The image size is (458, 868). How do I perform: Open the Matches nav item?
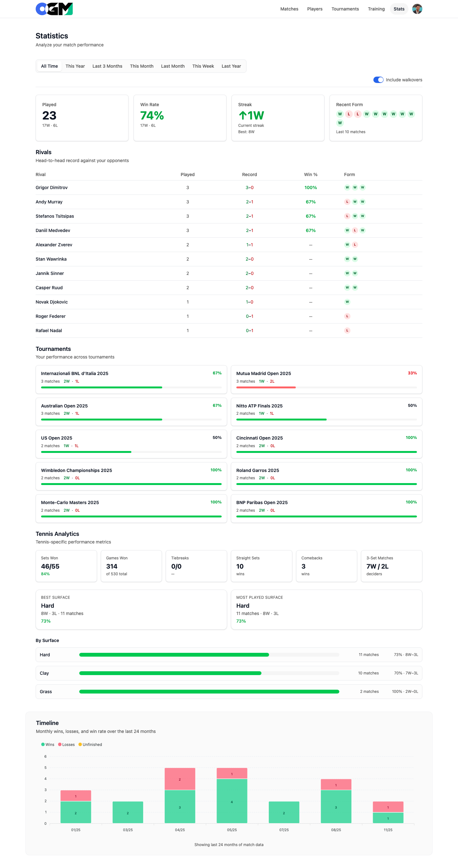[x=289, y=9]
